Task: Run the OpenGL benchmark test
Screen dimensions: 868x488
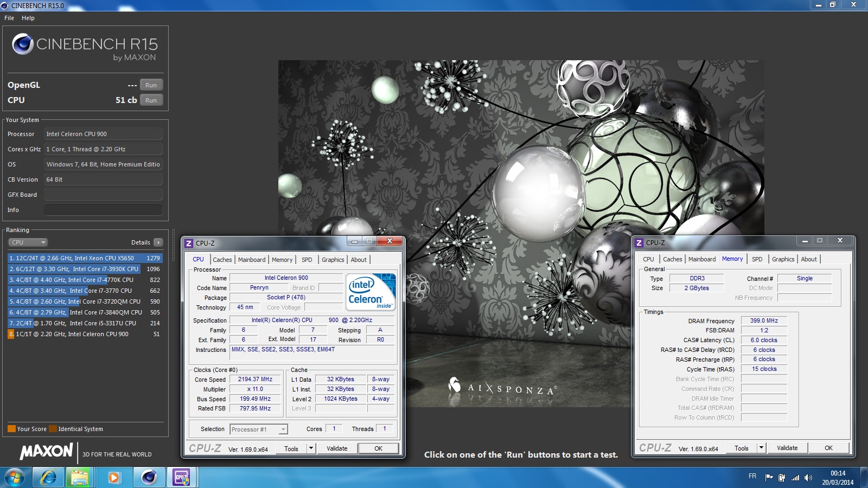Action: (x=151, y=85)
